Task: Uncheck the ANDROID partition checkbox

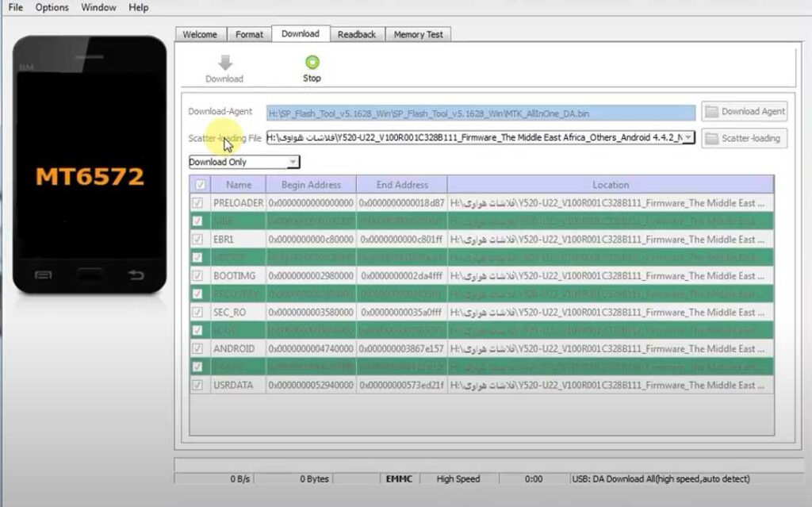Action: [197, 348]
